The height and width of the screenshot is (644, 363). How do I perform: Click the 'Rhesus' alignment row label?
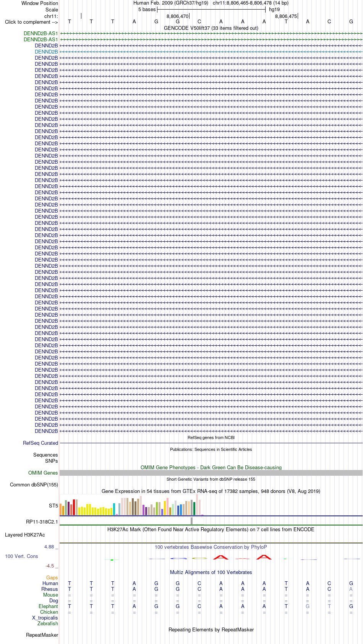(50, 589)
